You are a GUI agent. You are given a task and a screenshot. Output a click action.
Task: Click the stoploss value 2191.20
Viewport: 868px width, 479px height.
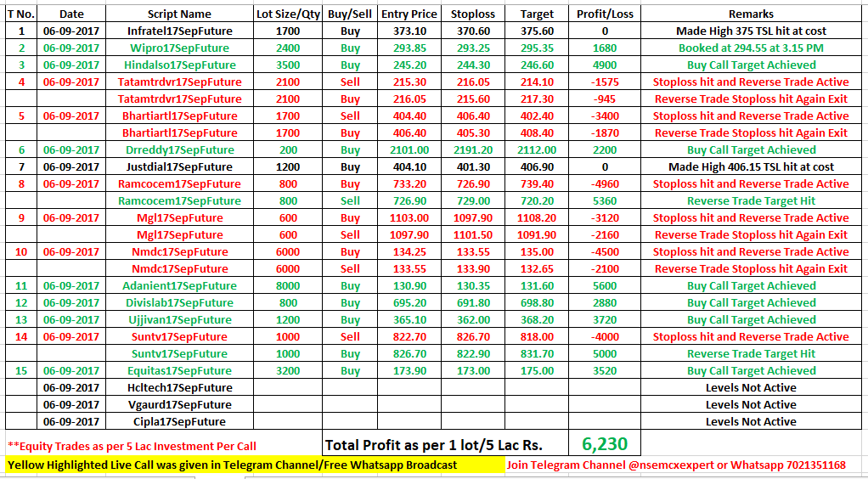473,150
